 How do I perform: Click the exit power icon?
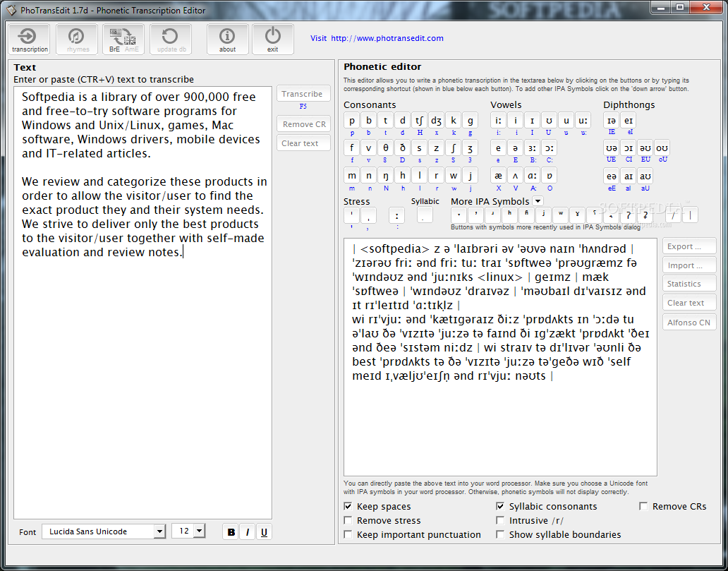(273, 40)
